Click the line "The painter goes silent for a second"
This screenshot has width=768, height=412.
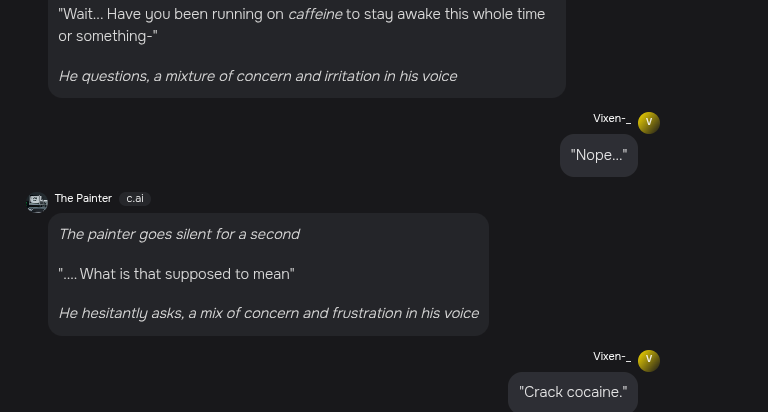click(179, 234)
